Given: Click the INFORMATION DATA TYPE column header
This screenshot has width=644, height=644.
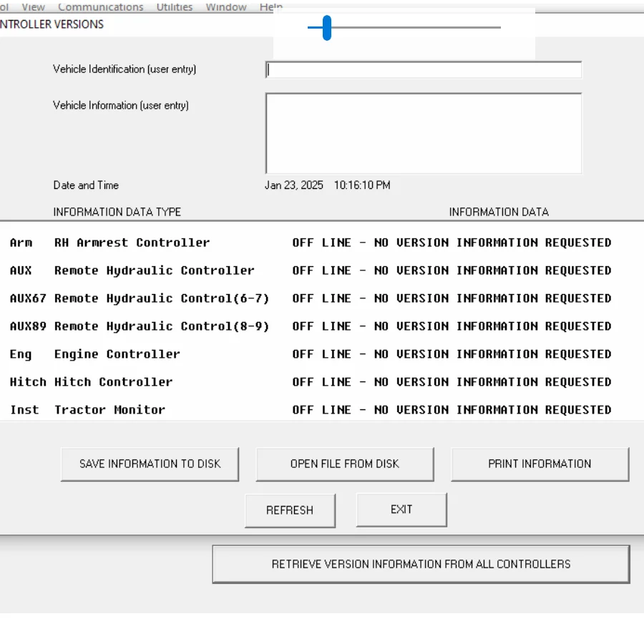Looking at the screenshot, I should pyautogui.click(x=117, y=212).
